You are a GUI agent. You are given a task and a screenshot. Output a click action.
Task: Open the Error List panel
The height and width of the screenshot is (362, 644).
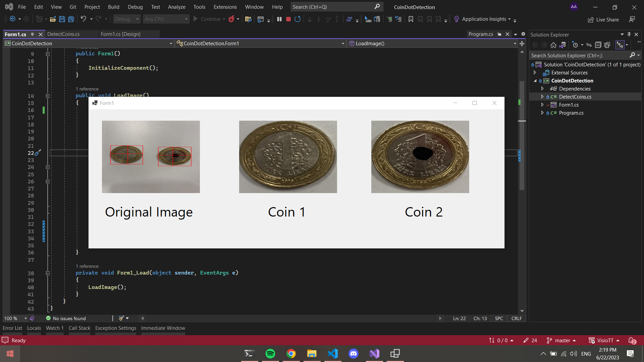tap(12, 328)
